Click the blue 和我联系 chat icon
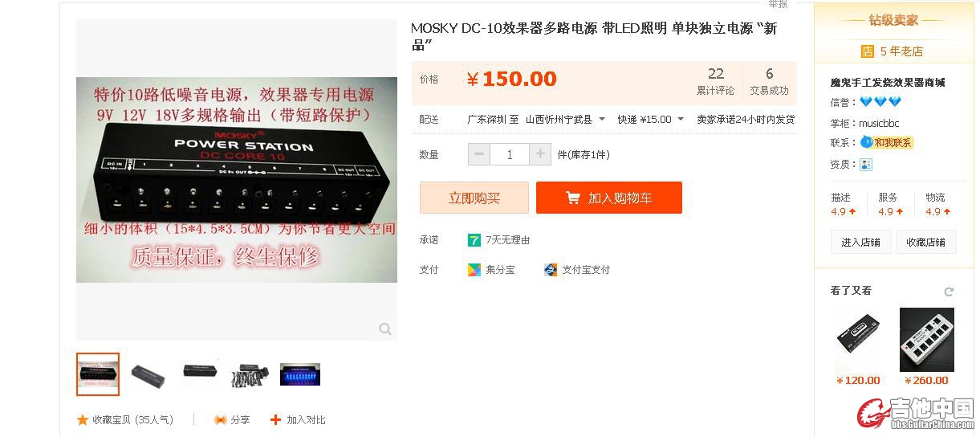980x437 pixels. 867,142
